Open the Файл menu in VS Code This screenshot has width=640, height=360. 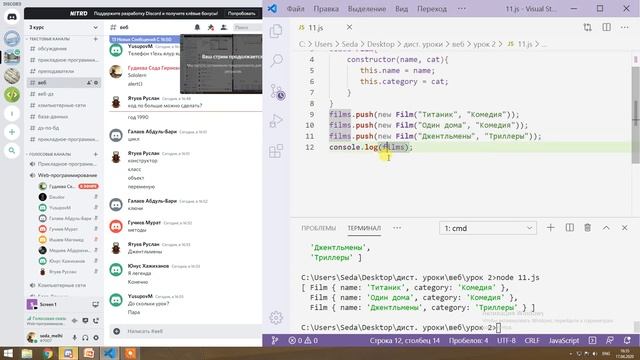[x=296, y=9]
